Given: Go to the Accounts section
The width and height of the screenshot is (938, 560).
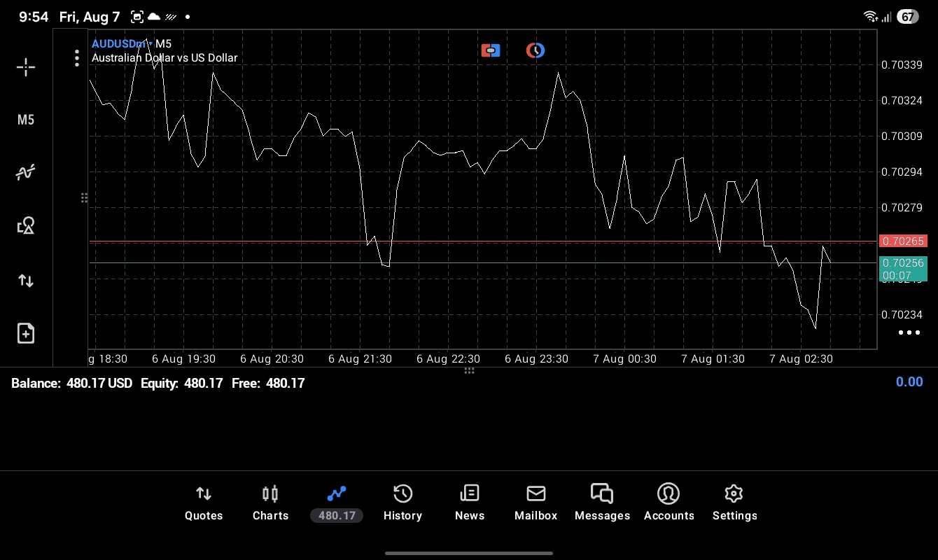Looking at the screenshot, I should 668,503.
